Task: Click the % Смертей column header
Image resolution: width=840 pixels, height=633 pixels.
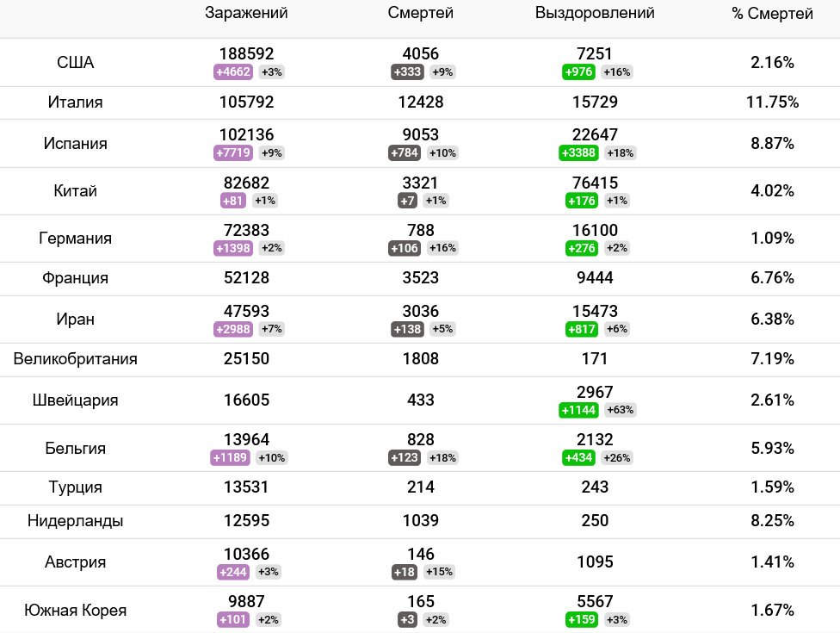Action: pyautogui.click(x=772, y=14)
